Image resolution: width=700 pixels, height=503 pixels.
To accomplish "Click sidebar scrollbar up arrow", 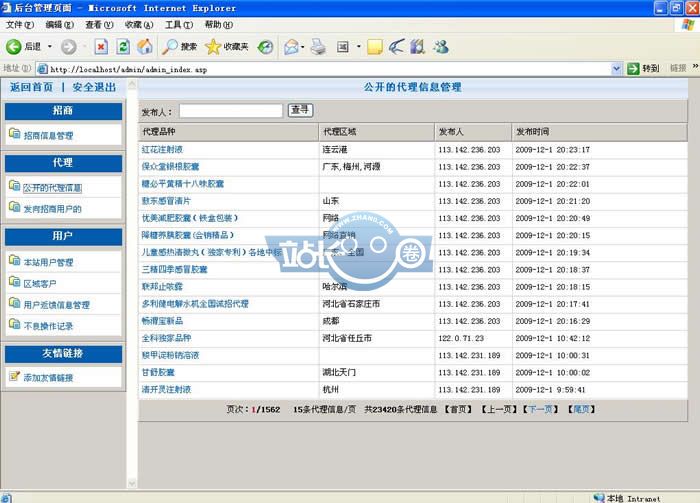I will [x=132, y=84].
